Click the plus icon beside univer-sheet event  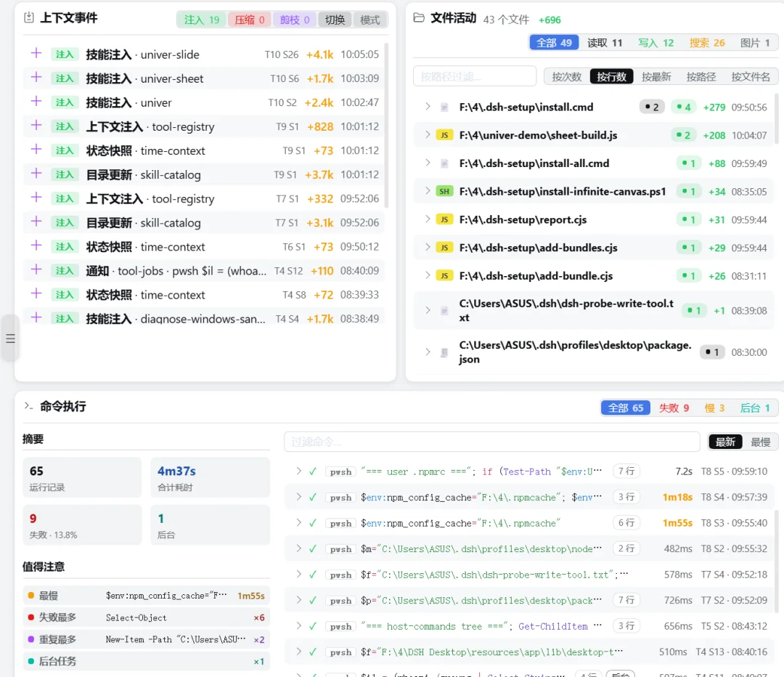36,77
